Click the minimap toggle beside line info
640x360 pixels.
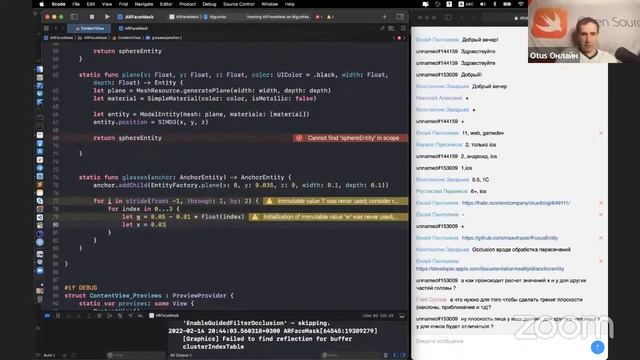click(402, 316)
